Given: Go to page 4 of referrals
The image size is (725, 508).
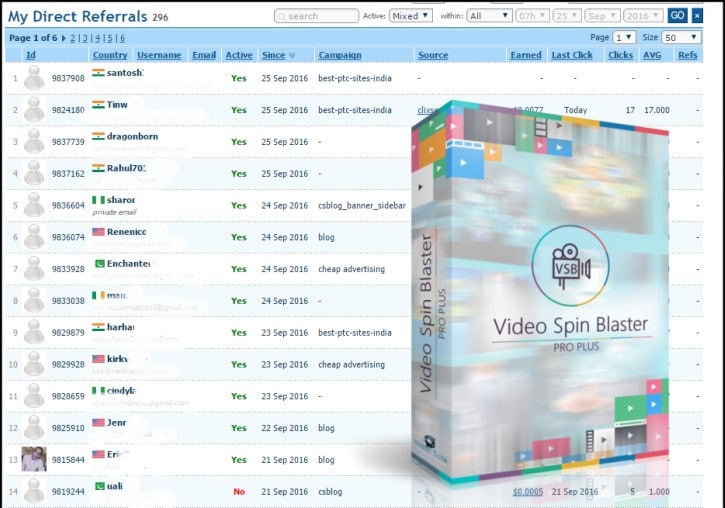Looking at the screenshot, I should click(98, 38).
